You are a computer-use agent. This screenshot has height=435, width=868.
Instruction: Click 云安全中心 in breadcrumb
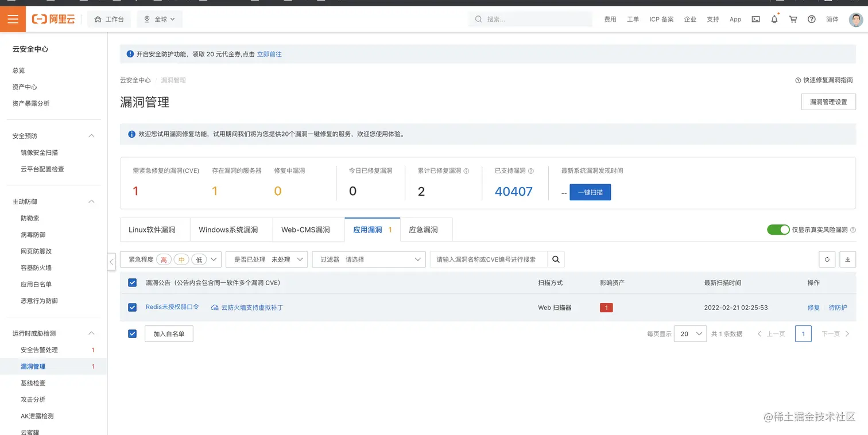pyautogui.click(x=135, y=80)
